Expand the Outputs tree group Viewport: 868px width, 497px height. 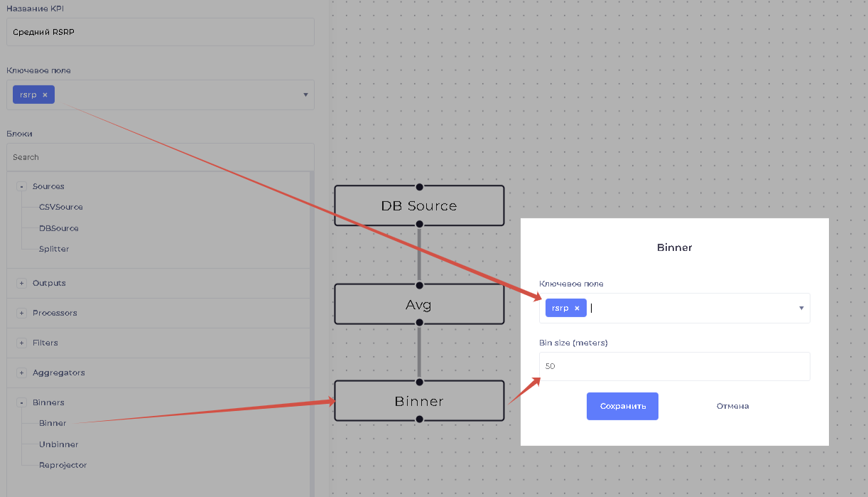[x=21, y=283]
